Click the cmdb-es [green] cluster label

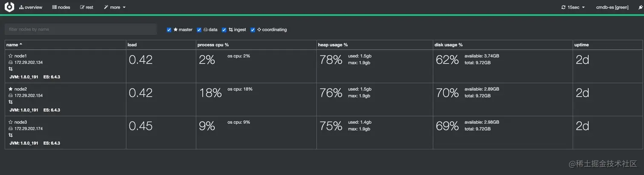[612, 7]
